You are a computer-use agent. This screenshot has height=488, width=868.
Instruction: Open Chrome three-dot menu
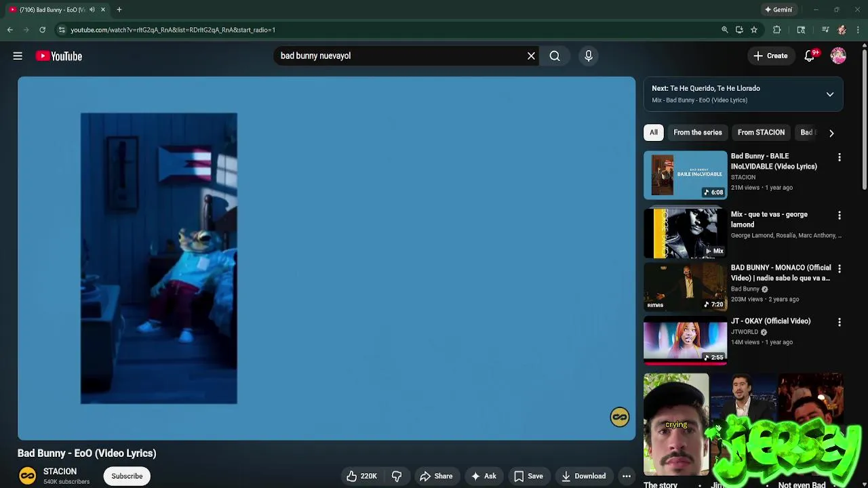pos(858,30)
